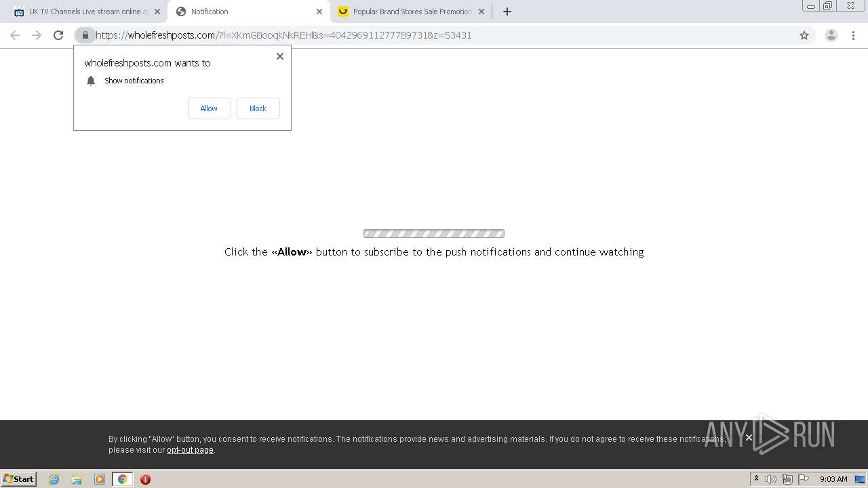Open the Windows Start menu
Viewport: 868px width, 488px height.
click(19, 479)
